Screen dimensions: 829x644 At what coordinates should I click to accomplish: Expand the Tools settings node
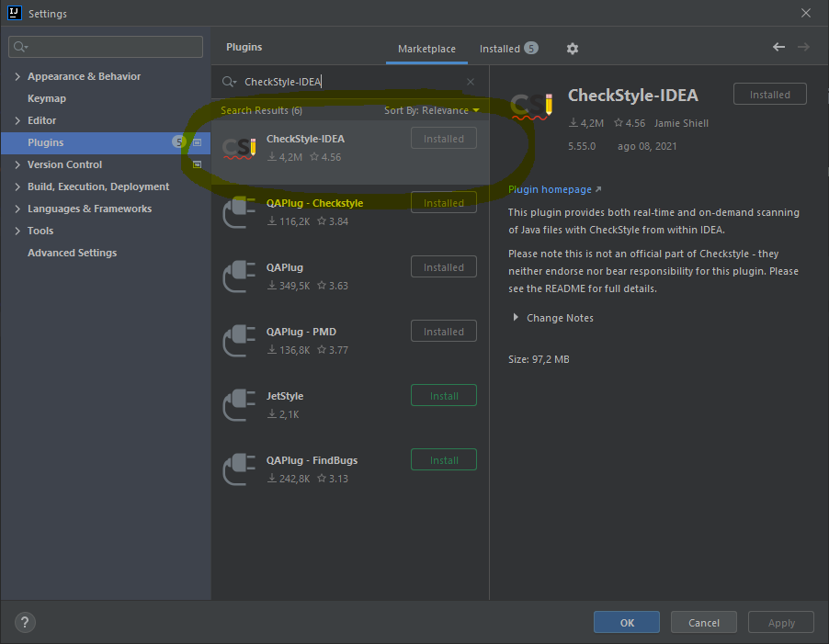tap(17, 231)
